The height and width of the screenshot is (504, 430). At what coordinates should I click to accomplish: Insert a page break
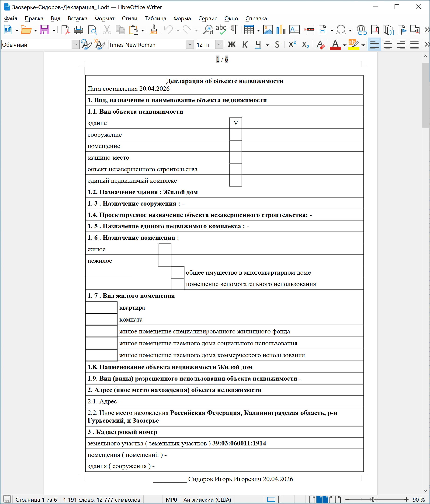[x=309, y=30]
